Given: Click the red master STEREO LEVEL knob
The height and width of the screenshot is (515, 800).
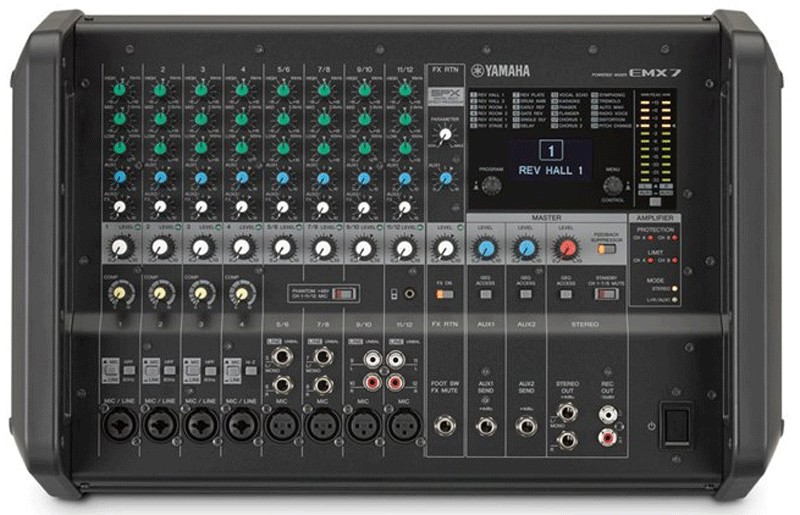Looking at the screenshot, I should click(x=567, y=249).
